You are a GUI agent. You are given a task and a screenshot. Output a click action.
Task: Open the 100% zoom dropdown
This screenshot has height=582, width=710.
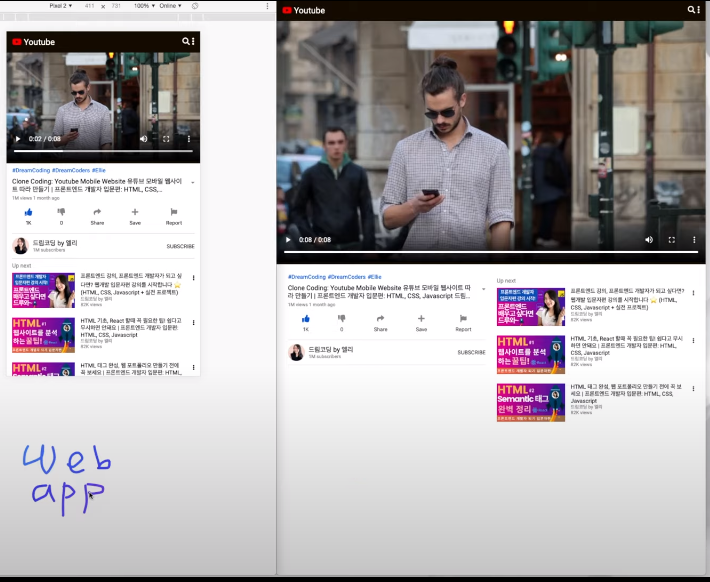click(144, 6)
